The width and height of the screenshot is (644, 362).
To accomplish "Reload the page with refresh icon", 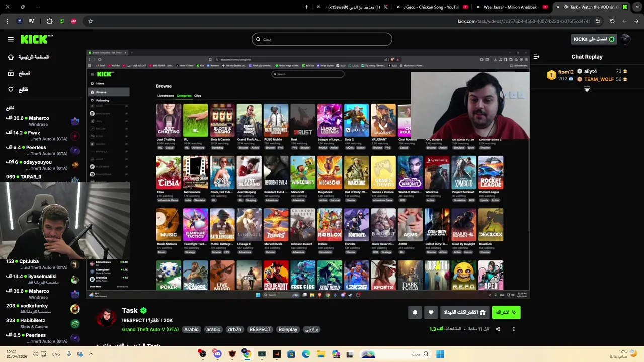I will [x=612, y=21].
